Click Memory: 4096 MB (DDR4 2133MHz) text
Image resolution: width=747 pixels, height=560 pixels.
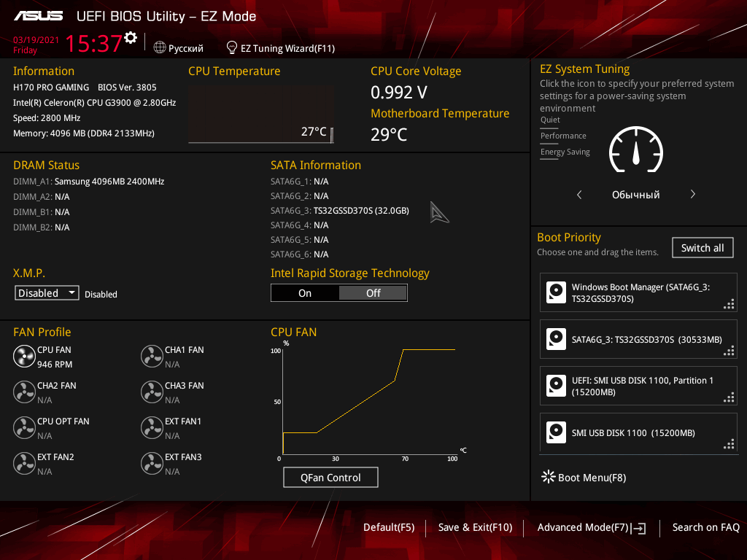(83, 133)
